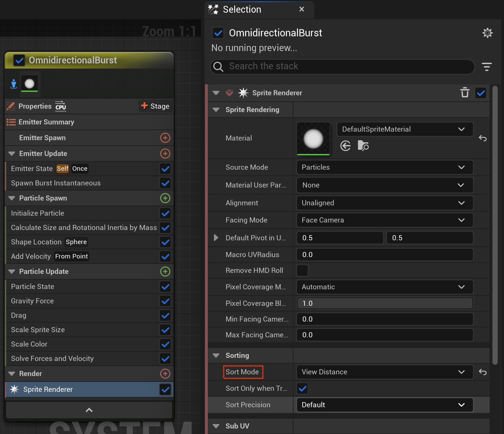Collapse the Particle Update group
504x434 pixels.
[x=12, y=272]
